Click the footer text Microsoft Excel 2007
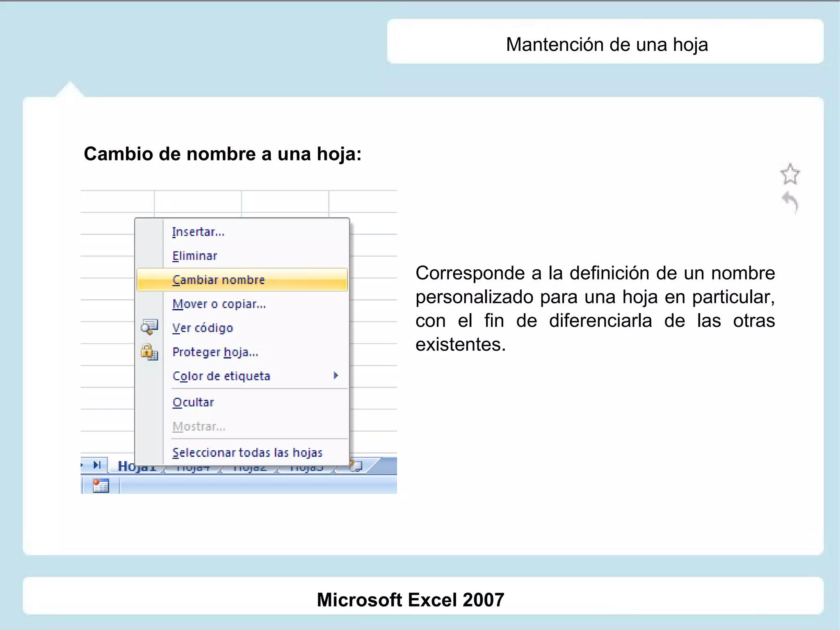 click(410, 600)
